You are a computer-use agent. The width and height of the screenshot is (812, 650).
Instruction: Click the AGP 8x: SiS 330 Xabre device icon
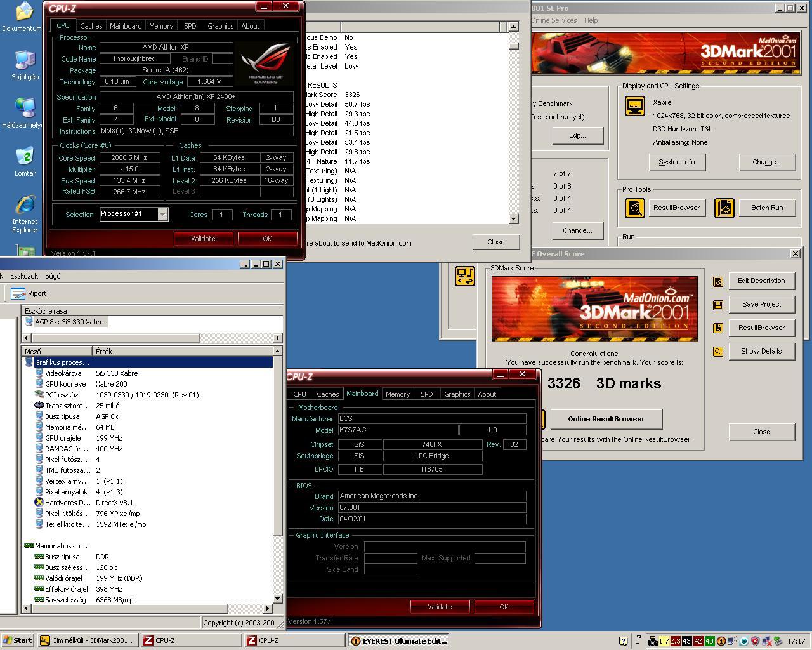coord(29,322)
